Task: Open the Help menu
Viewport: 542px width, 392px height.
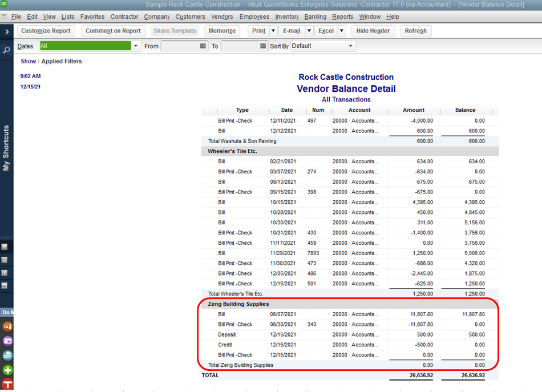Action: click(393, 17)
